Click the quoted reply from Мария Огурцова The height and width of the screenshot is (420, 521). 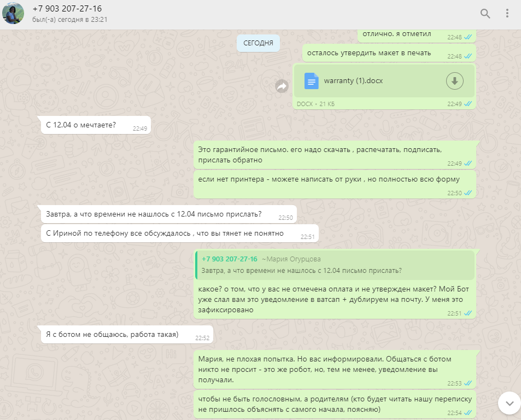point(335,265)
